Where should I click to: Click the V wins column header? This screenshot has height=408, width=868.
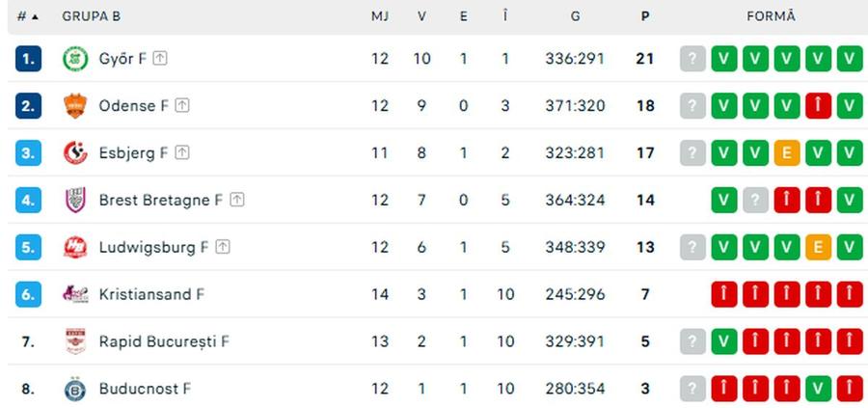pos(421,16)
